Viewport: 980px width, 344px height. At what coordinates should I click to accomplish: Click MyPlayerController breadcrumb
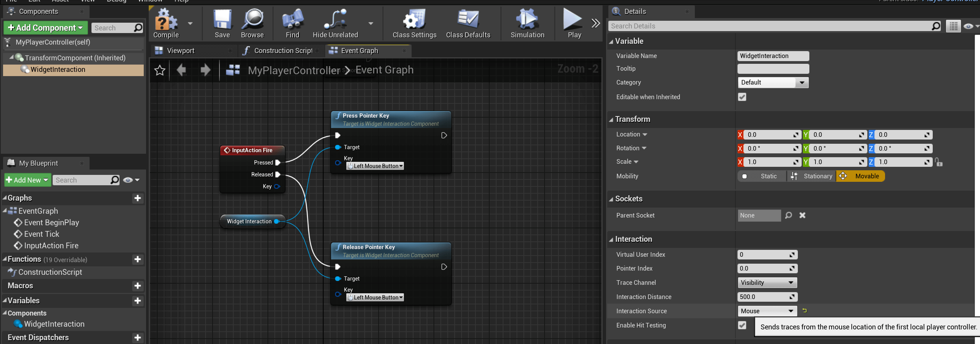[x=294, y=70]
